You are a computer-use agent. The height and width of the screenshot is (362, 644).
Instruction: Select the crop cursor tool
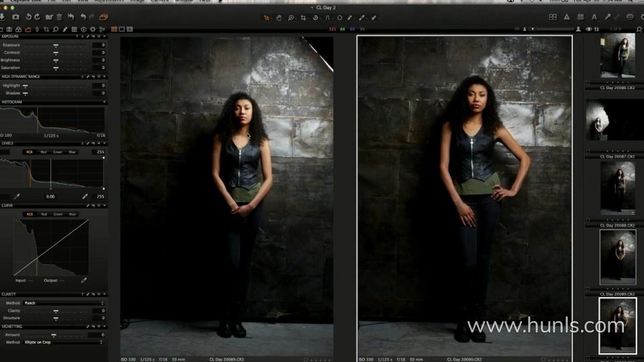[x=303, y=17]
